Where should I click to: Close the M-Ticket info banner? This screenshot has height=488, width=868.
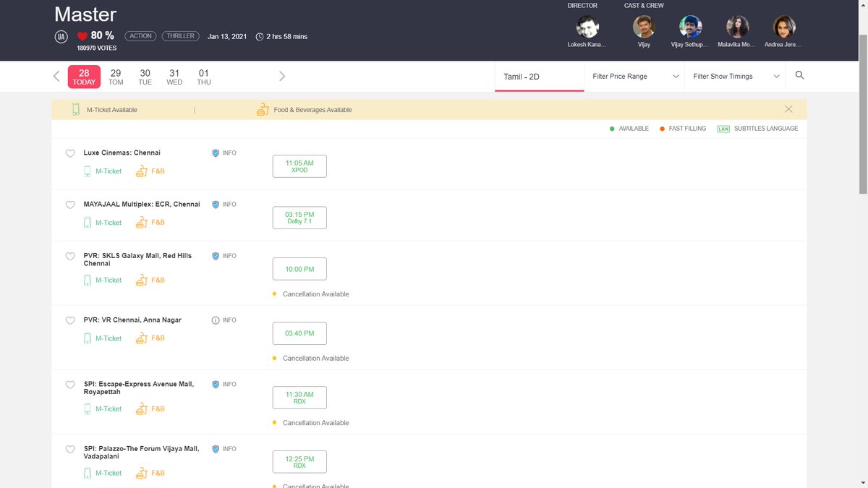pos(788,109)
